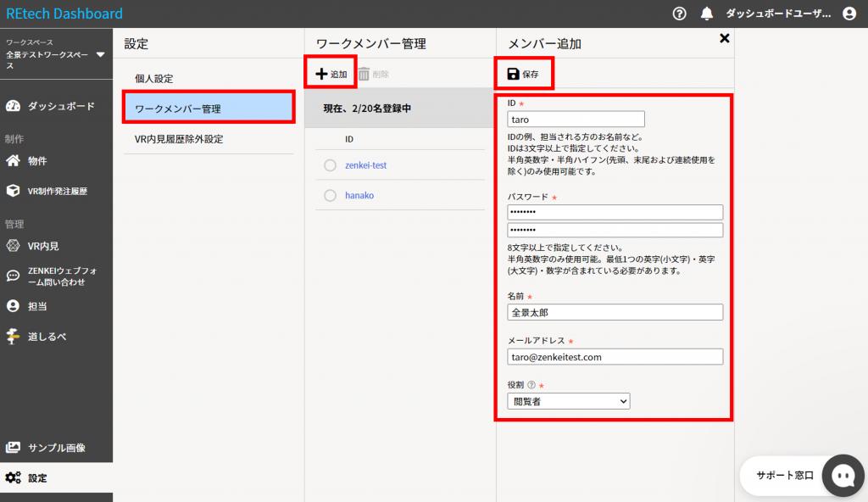The height and width of the screenshot is (502, 868).
Task: Open the help question mark icon
Action: tap(679, 14)
